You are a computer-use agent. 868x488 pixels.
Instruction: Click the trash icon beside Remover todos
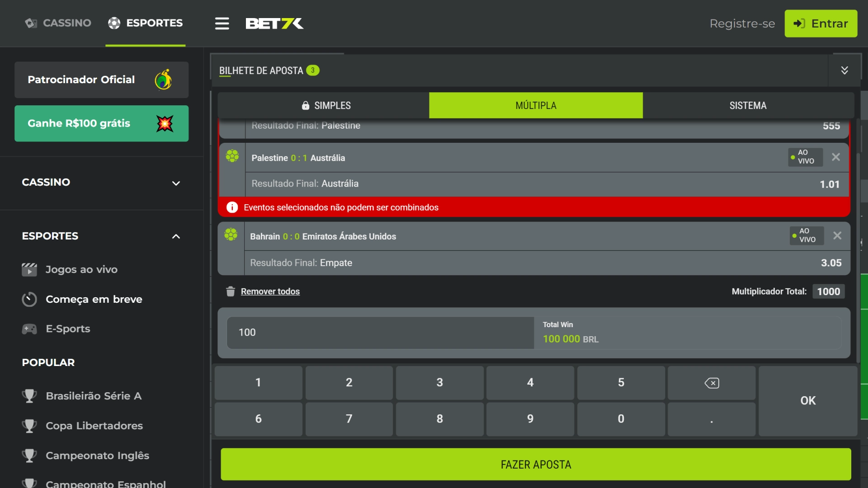point(230,291)
